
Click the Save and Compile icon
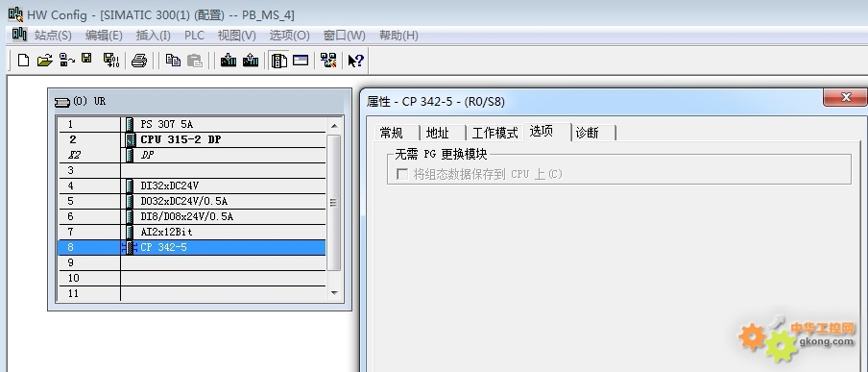coord(111,60)
